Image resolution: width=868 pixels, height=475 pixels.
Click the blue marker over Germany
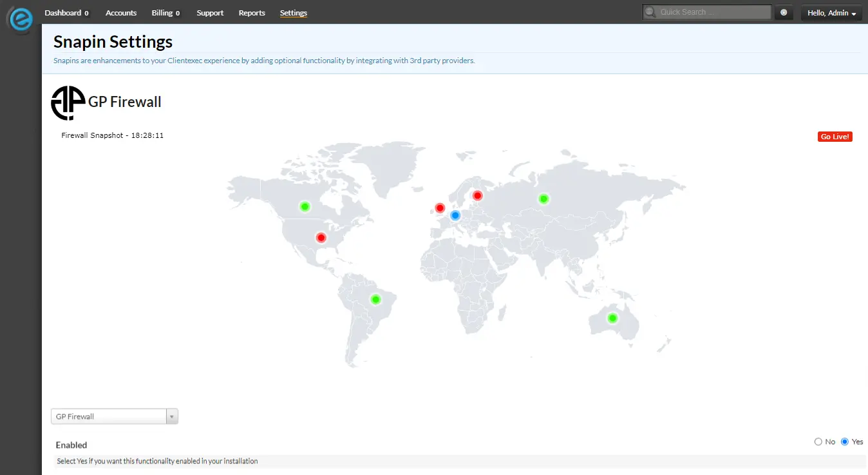[455, 215]
